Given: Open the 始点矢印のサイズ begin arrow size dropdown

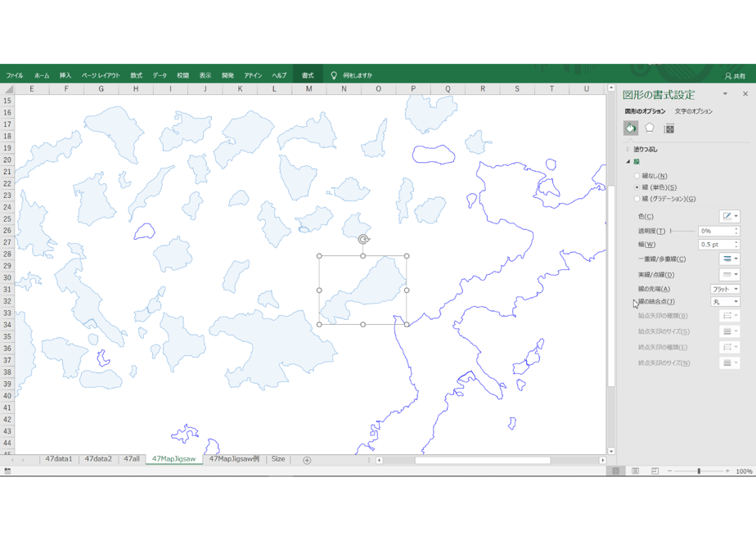Looking at the screenshot, I should click(730, 331).
